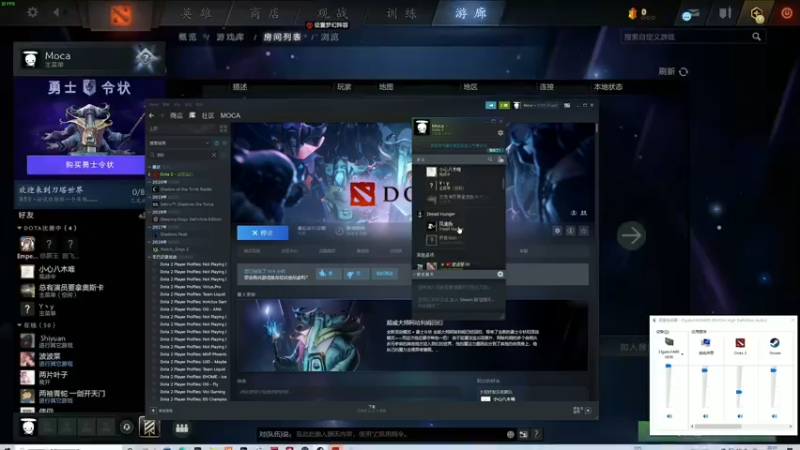The image size is (800, 450).
Task: Open Steam friends list settings gear
Action: 500,133
